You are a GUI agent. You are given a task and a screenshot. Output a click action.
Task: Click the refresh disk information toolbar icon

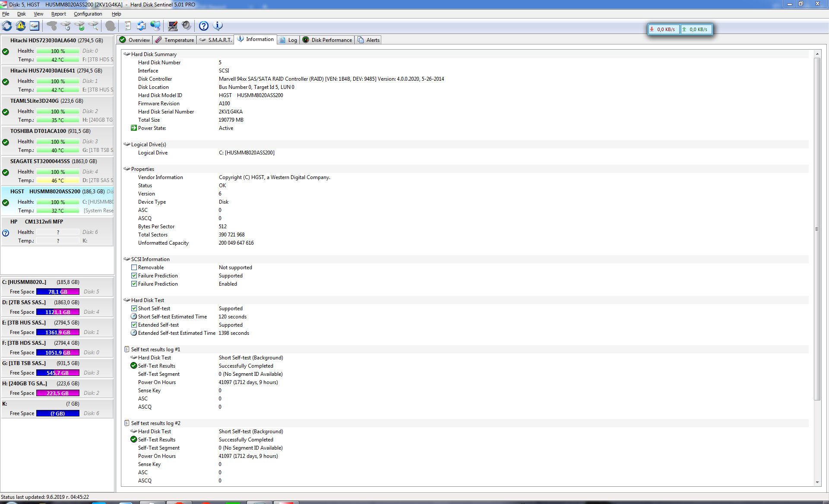[7, 26]
